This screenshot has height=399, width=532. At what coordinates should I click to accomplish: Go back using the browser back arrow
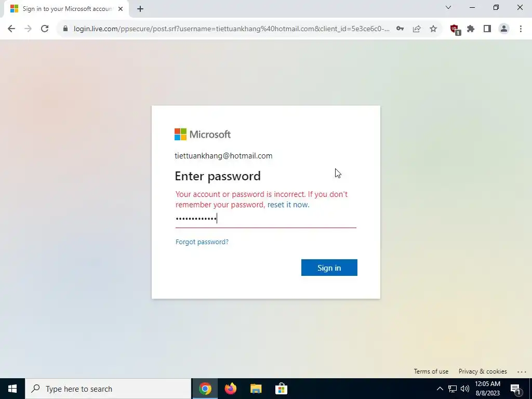[11, 29]
